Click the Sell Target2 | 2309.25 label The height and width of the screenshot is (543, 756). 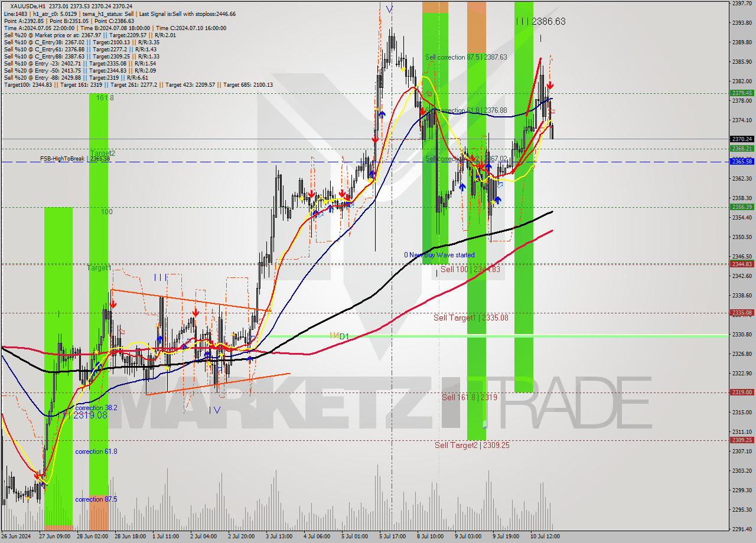pyautogui.click(x=472, y=445)
